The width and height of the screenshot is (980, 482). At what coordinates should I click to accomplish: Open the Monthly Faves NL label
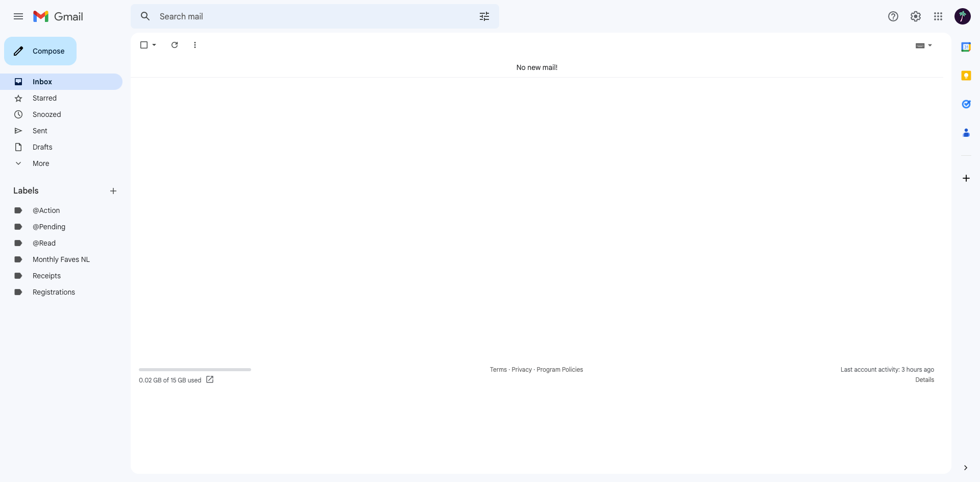[x=61, y=259]
